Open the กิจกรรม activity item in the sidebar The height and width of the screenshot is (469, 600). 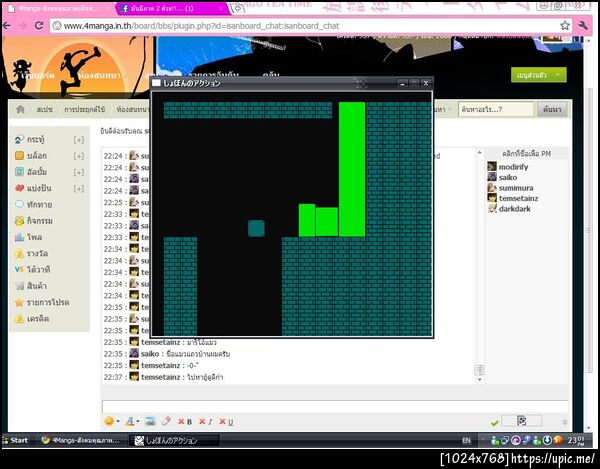[x=34, y=221]
